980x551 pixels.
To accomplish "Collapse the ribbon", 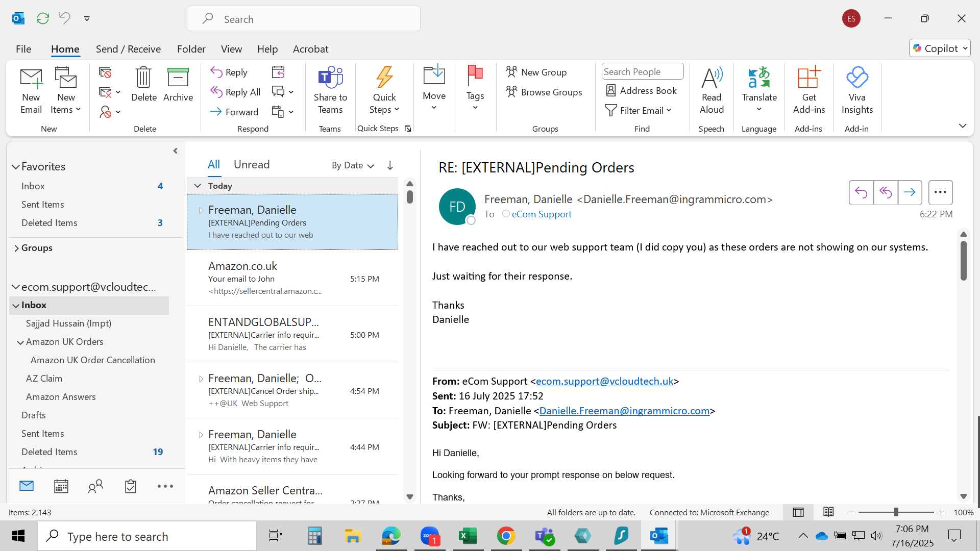I will pyautogui.click(x=963, y=126).
